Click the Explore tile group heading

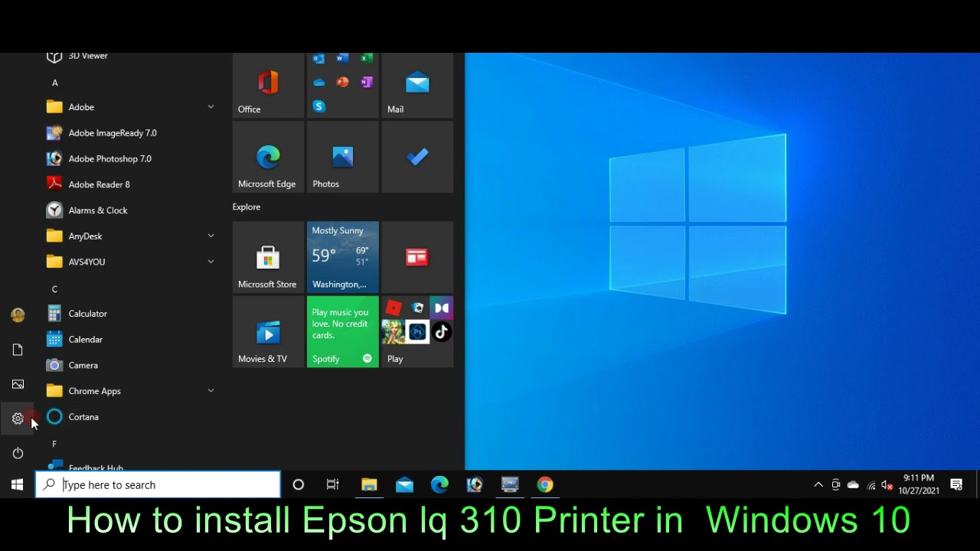pyautogui.click(x=247, y=207)
